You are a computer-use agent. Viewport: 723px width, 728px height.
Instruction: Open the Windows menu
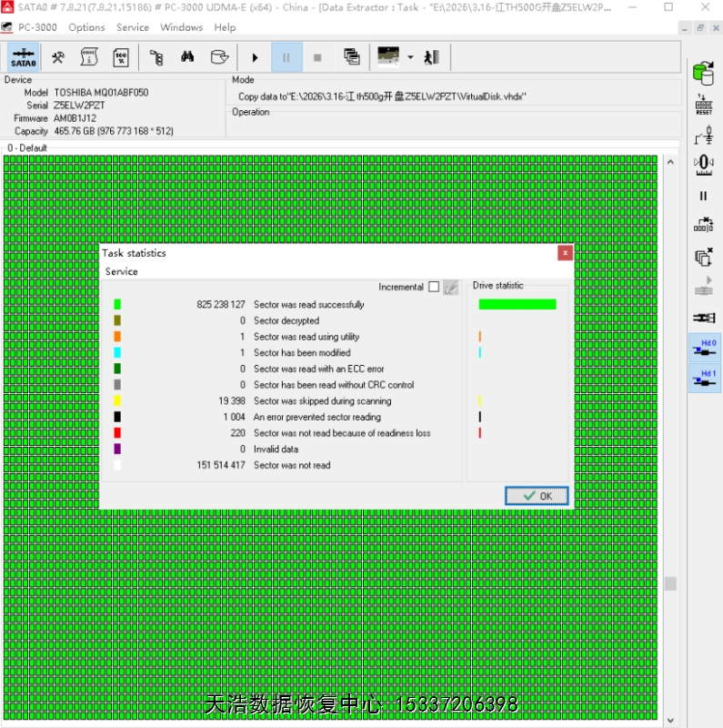tap(181, 27)
